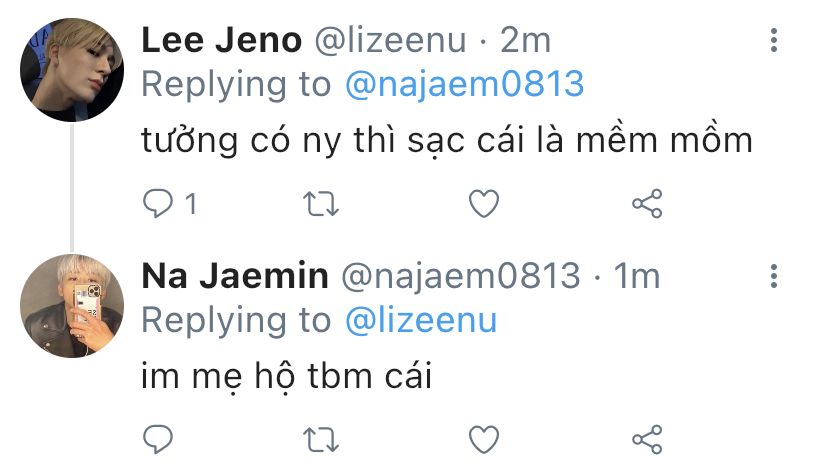The height and width of the screenshot is (467, 828).
Task: Open the tweet text 'im mẹ hộ tbm cái'
Action: 287,376
